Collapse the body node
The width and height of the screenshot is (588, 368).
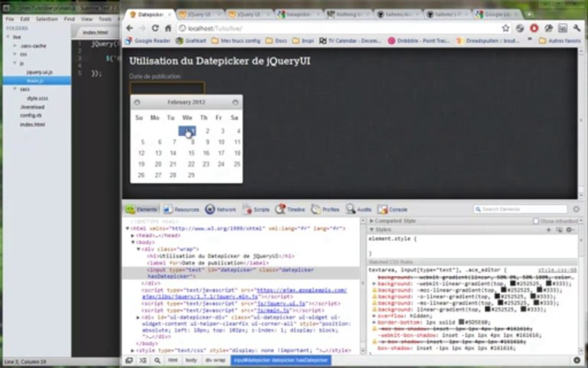[132, 243]
